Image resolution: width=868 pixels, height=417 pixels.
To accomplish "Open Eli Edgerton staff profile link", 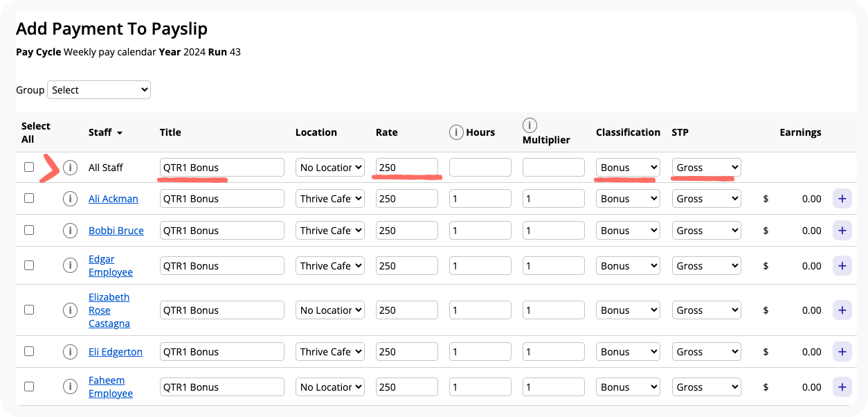I will (116, 352).
